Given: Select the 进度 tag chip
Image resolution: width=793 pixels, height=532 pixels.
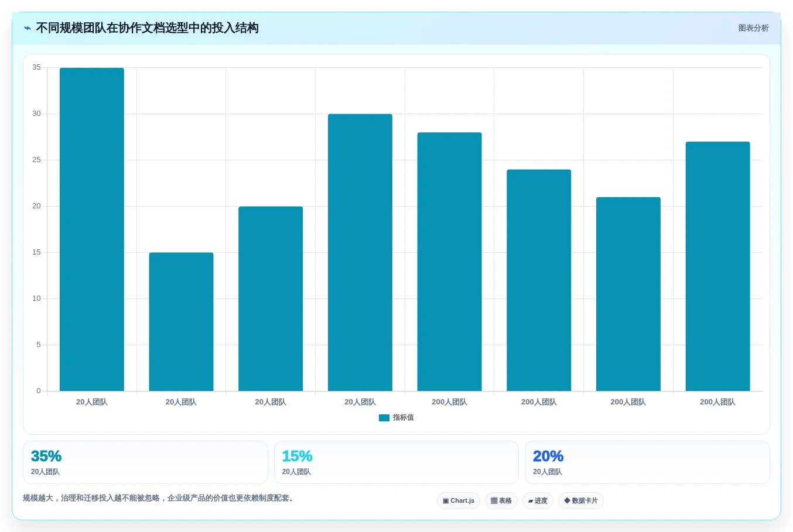Looking at the screenshot, I should pyautogui.click(x=538, y=501).
